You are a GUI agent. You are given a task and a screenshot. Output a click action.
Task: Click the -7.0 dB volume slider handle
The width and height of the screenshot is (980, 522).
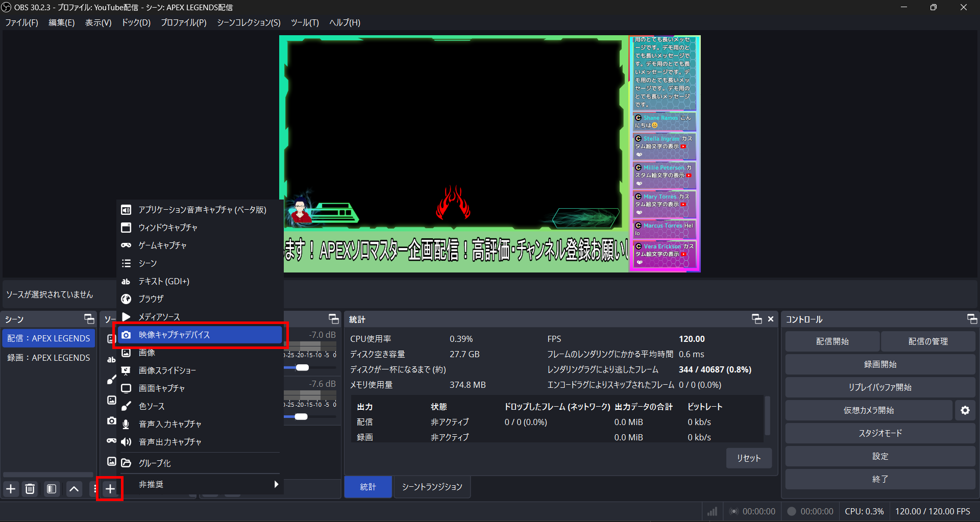pyautogui.click(x=302, y=367)
